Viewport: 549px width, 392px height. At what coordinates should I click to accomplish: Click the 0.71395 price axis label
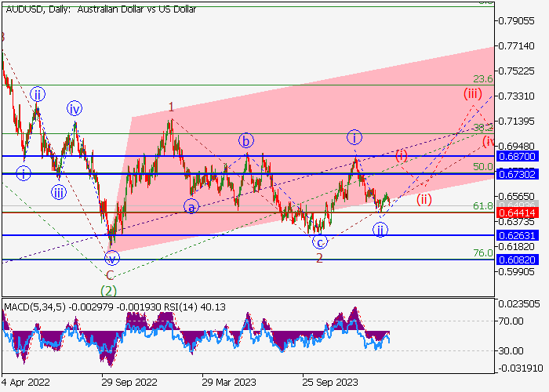click(x=516, y=121)
